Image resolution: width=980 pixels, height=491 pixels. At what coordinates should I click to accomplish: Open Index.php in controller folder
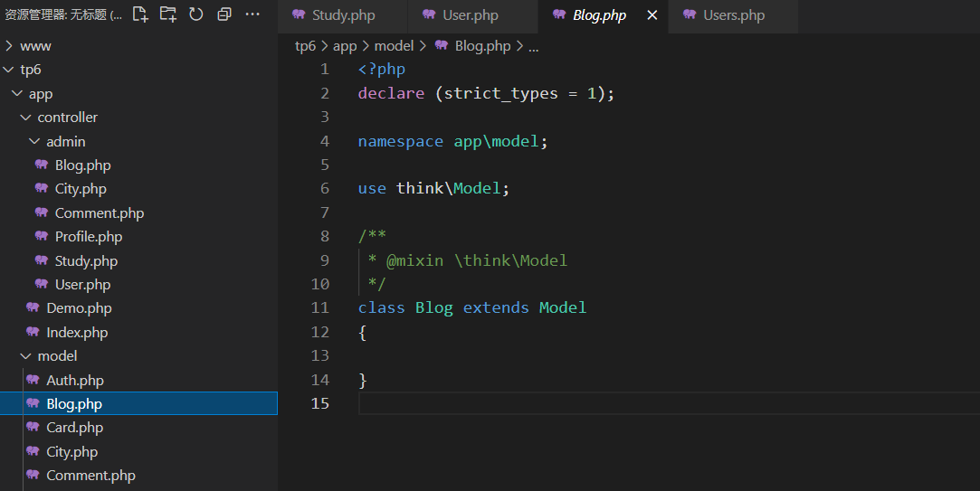138,333
